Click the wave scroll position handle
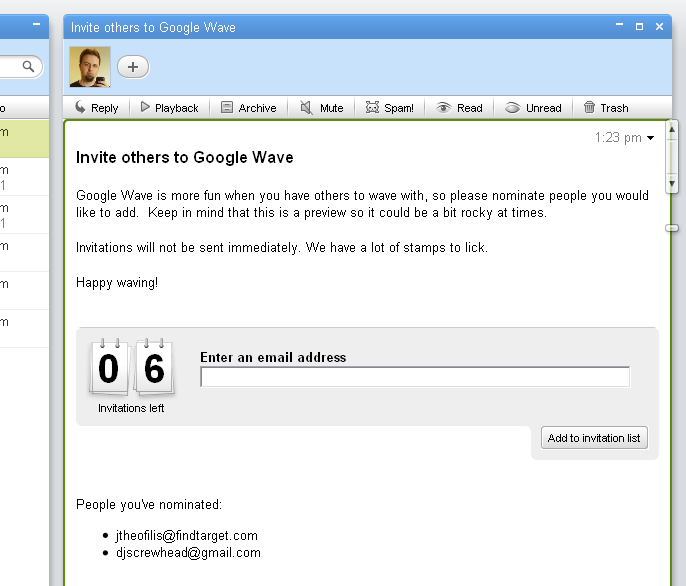This screenshot has height=586, width=686. (672, 228)
